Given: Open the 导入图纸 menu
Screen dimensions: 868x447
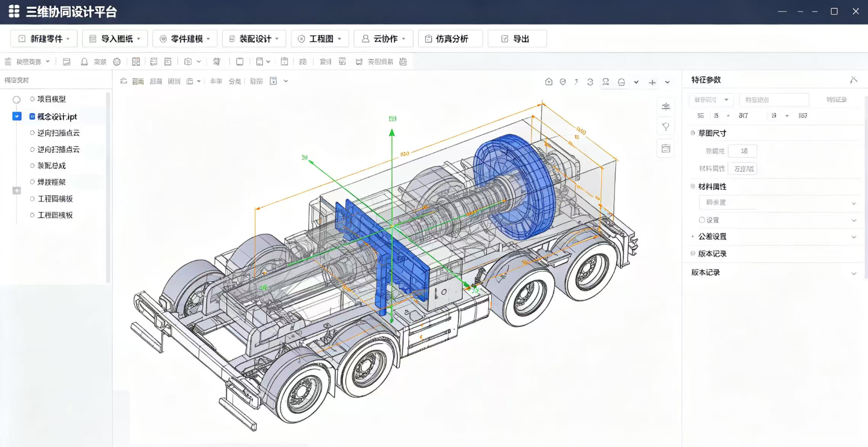Looking at the screenshot, I should point(115,39).
